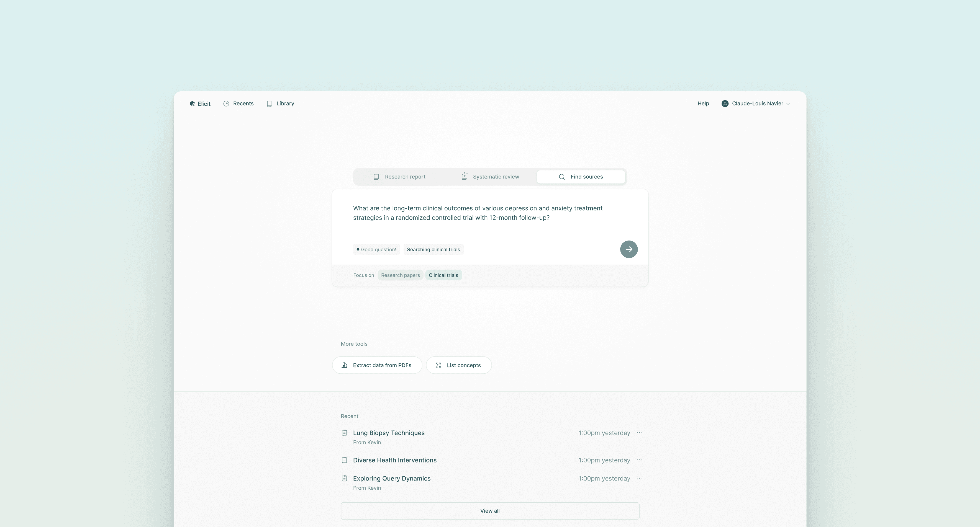The width and height of the screenshot is (980, 527).
Task: Click the List concepts expand icon
Action: pyautogui.click(x=438, y=365)
